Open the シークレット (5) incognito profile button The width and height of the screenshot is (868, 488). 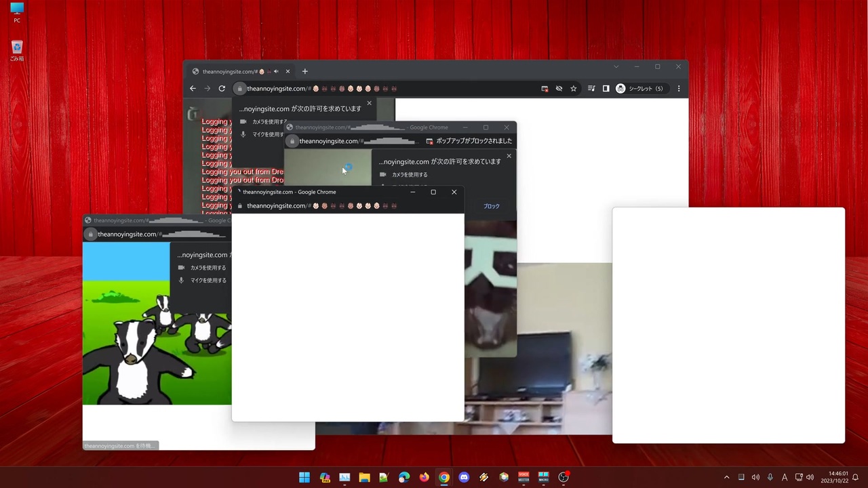[x=641, y=89]
